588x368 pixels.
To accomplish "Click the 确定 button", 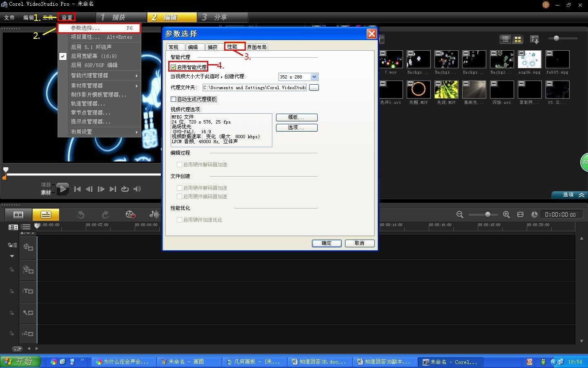I will (327, 243).
